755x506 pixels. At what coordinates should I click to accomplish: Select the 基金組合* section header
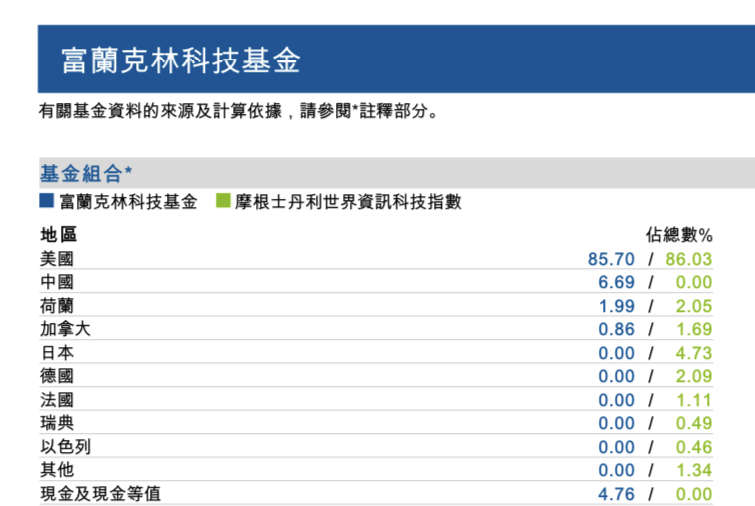(86, 173)
